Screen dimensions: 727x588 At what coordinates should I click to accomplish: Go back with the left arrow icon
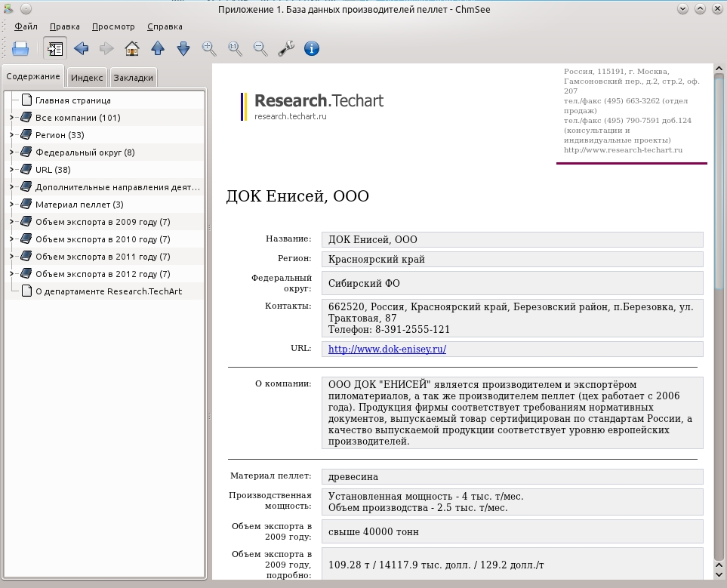point(81,48)
